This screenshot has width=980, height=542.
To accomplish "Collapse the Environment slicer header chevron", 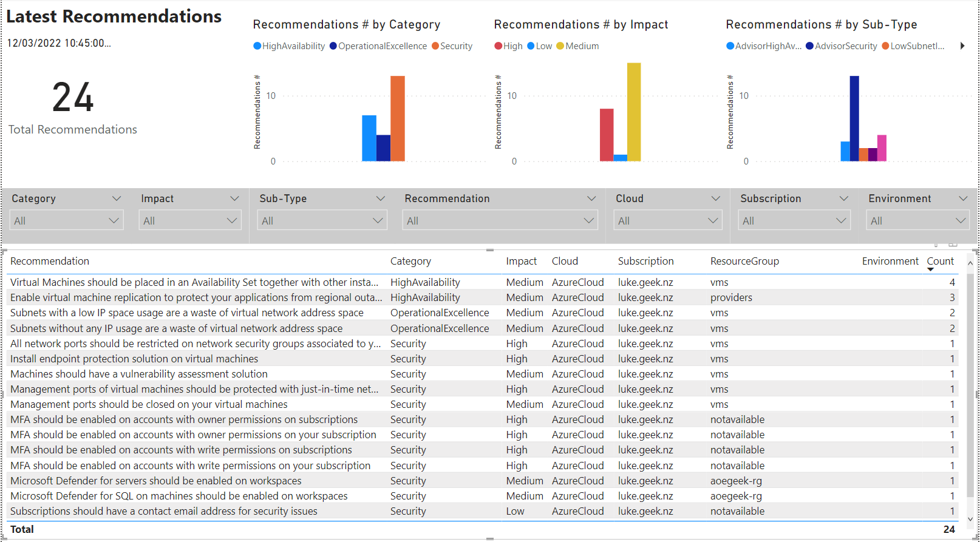I will [x=963, y=198].
